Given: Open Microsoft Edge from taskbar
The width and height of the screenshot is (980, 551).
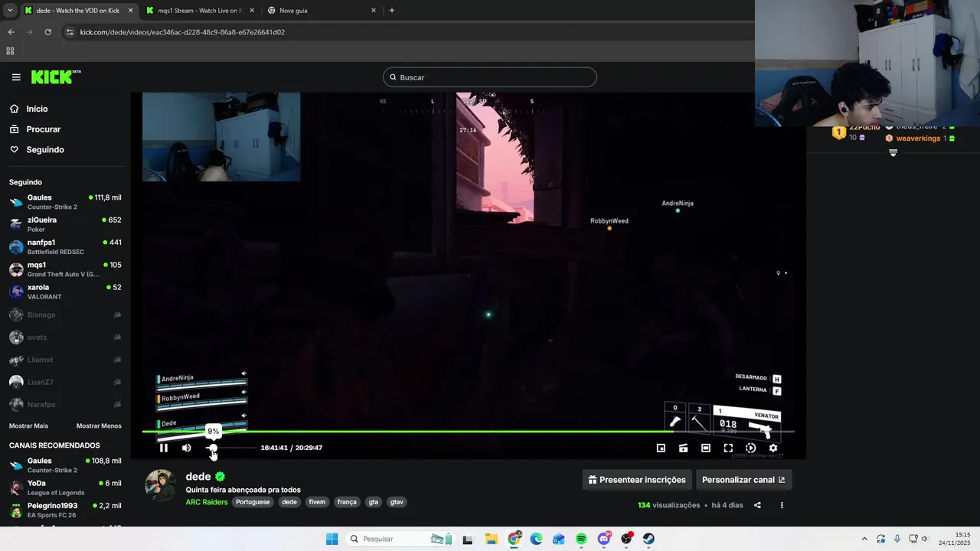Looking at the screenshot, I should [x=536, y=539].
